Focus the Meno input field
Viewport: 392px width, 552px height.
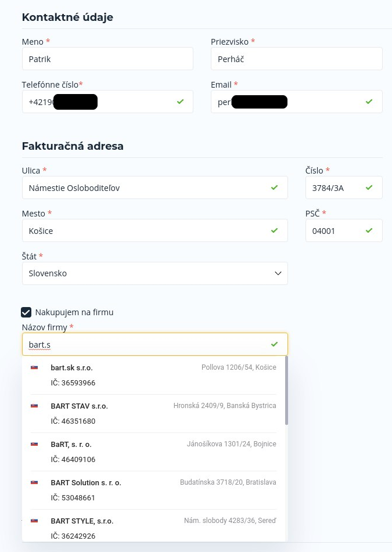(x=107, y=59)
